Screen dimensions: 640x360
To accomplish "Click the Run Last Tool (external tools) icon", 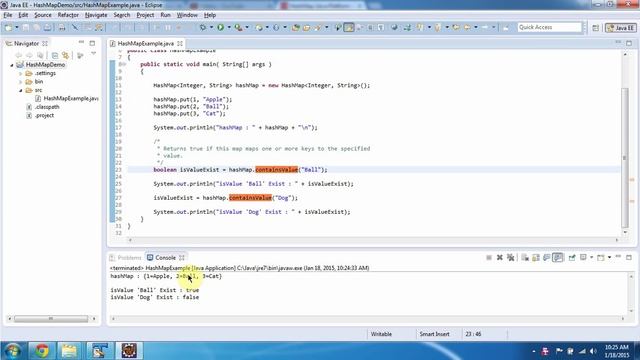I will click(x=238, y=27).
